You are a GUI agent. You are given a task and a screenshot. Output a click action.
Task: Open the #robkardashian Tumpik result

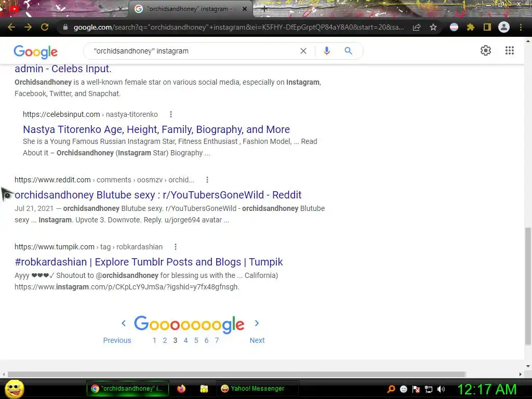(149, 262)
